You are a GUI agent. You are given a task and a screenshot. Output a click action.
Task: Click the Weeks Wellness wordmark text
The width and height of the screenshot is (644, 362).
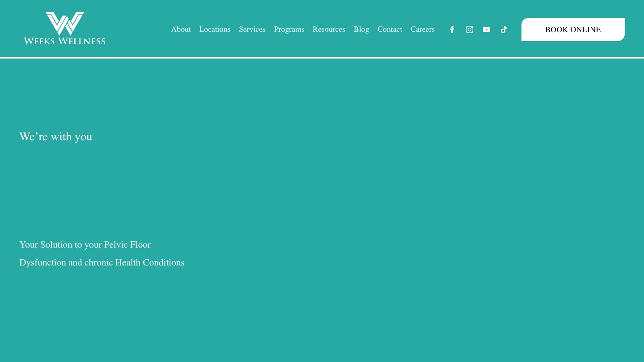click(65, 41)
